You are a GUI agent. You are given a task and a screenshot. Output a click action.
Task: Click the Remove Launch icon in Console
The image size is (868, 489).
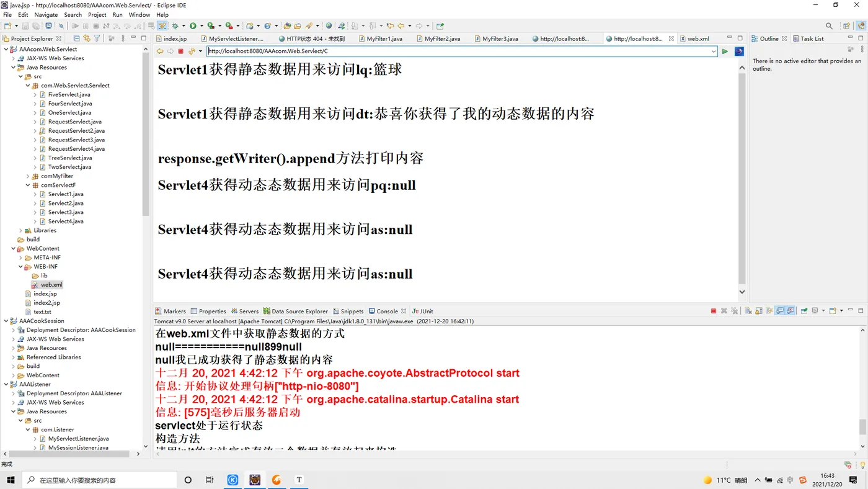(724, 311)
